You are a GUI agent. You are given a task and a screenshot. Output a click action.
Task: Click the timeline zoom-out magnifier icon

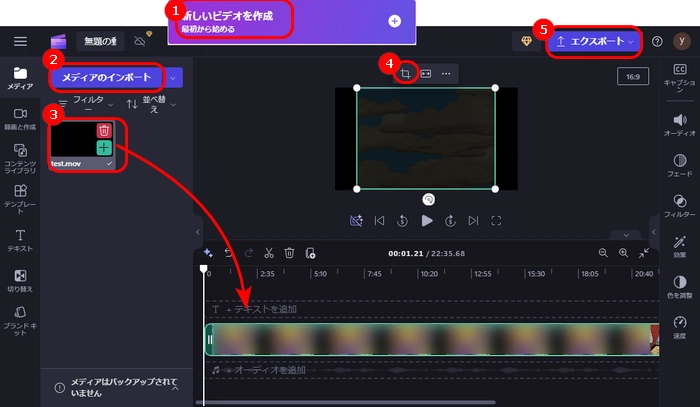603,253
